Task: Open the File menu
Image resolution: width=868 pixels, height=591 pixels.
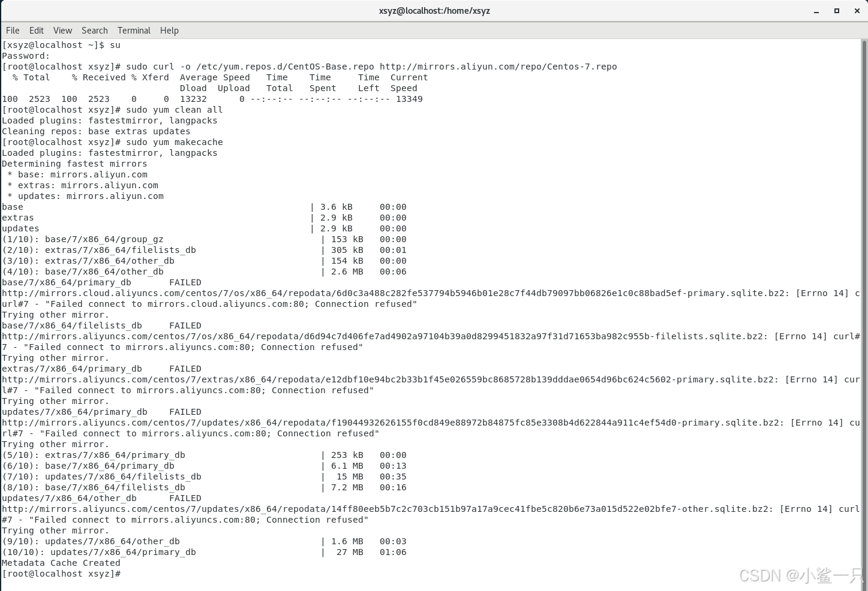Action: (12, 31)
